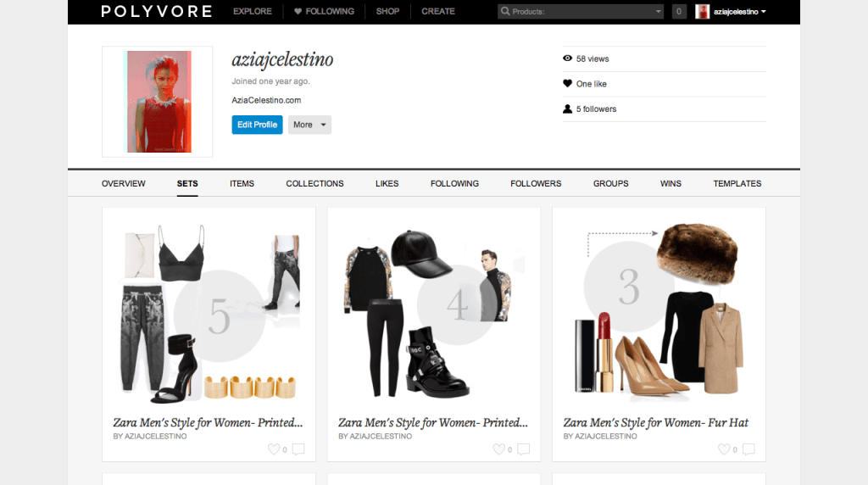Open the aziajcelestino account menu
The image size is (868, 485).
[x=739, y=12]
